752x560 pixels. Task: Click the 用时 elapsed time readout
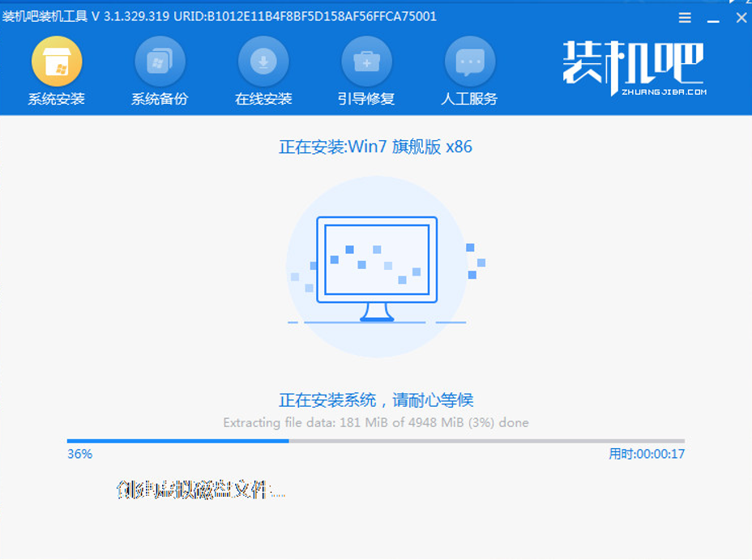pyautogui.click(x=647, y=454)
